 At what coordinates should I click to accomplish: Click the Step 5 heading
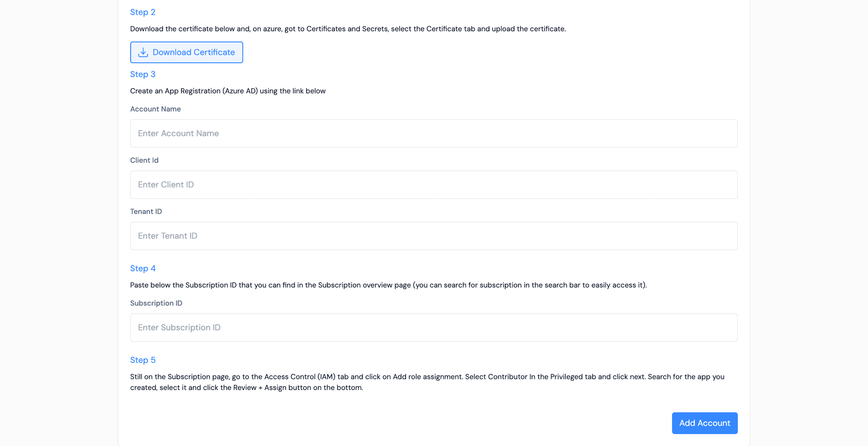pos(143,360)
